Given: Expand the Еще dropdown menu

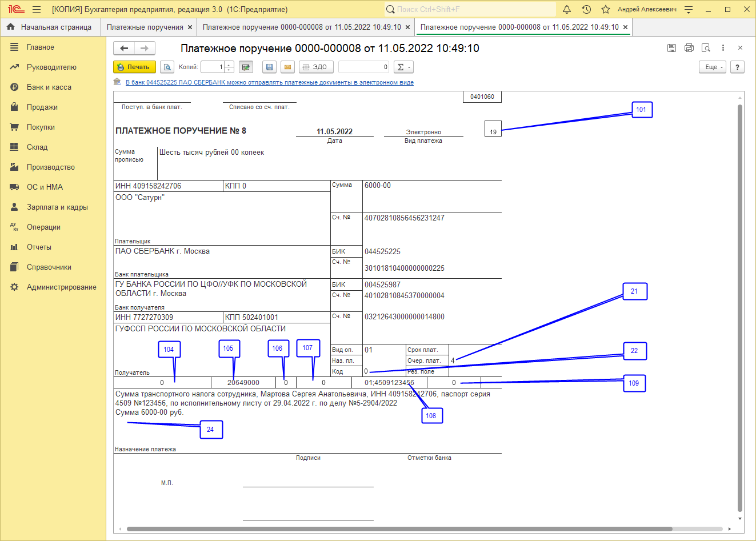Looking at the screenshot, I should [x=713, y=67].
